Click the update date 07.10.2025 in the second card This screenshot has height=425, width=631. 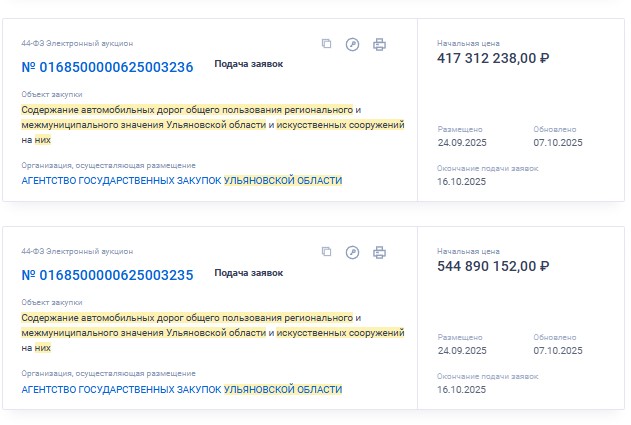(x=557, y=351)
